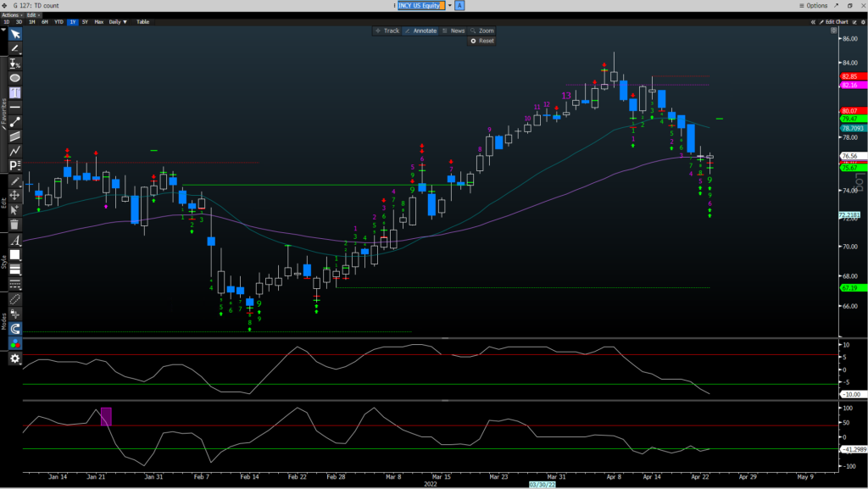Image resolution: width=868 pixels, height=489 pixels.
Task: Click the Annotate button
Action: pyautogui.click(x=420, y=31)
